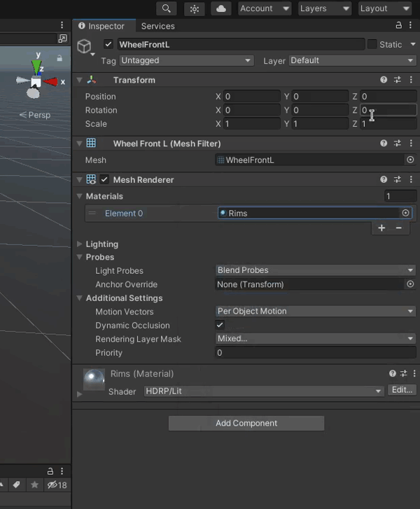Expand the Rims material properties

click(79, 394)
